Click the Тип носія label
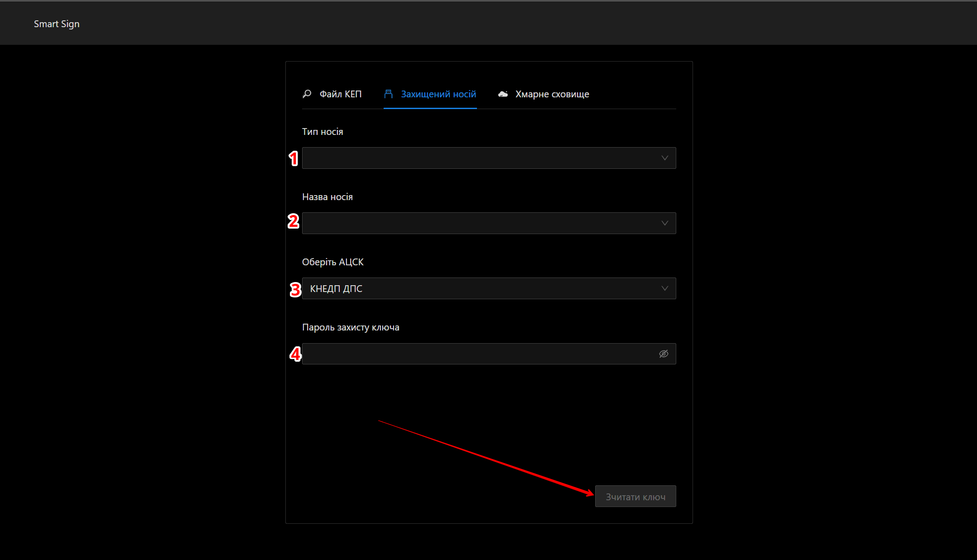This screenshot has width=977, height=560. 322,132
